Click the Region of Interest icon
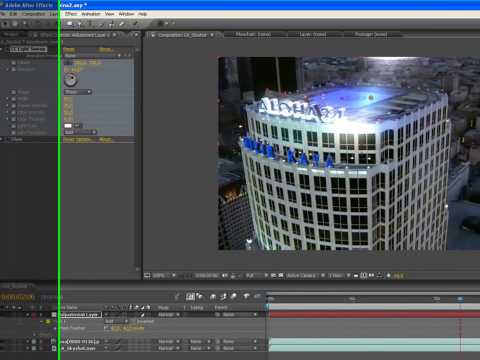Image resolution: width=480 pixels, height=360 pixels. (x=274, y=276)
